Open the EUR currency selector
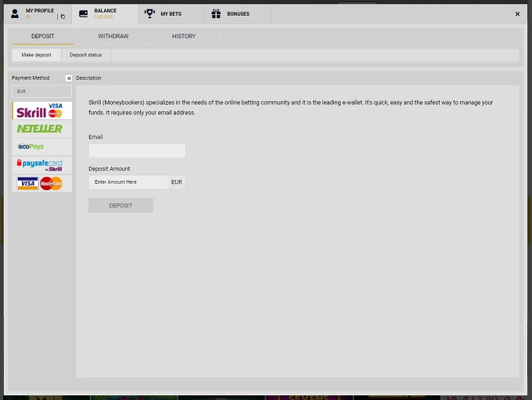Image resolution: width=532 pixels, height=400 pixels. 43,92
